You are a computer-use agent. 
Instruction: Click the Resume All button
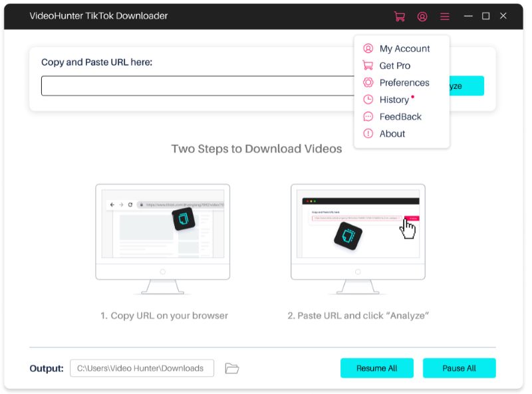(x=377, y=368)
